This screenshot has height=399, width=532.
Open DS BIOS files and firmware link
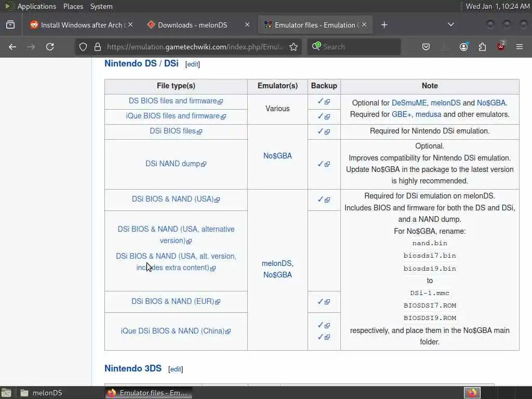176,101
